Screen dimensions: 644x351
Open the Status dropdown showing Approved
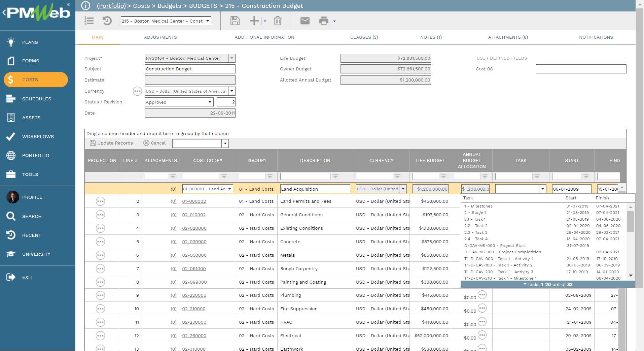coord(210,102)
